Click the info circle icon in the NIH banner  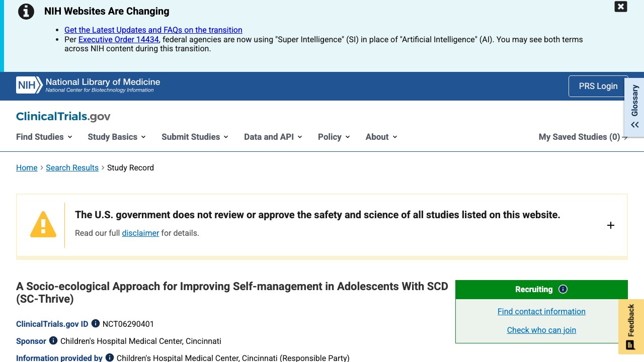pyautogui.click(x=26, y=11)
